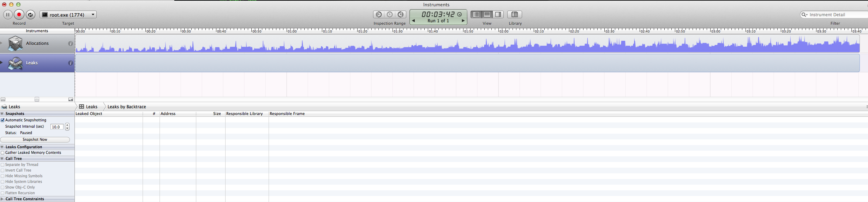Enable Gather Leaked Memory Contents
Viewport: 868px width, 202px height.
[3, 153]
